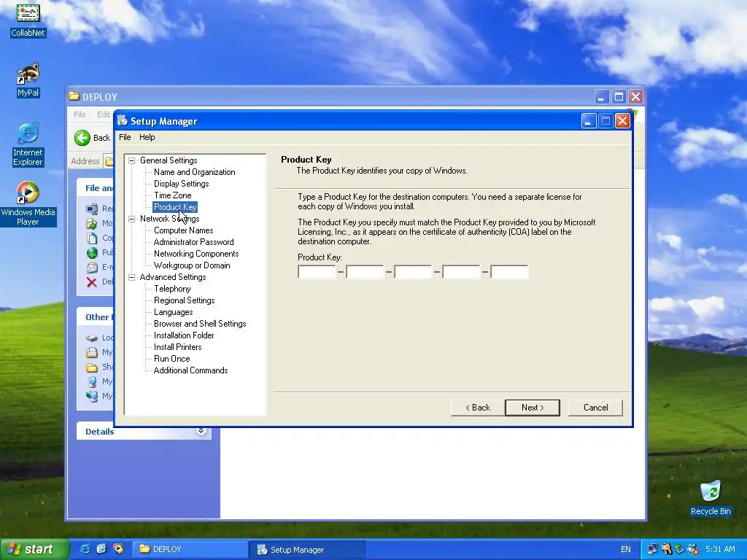Collapse the Advanced Settings tree node
The width and height of the screenshot is (747, 560).
click(132, 277)
